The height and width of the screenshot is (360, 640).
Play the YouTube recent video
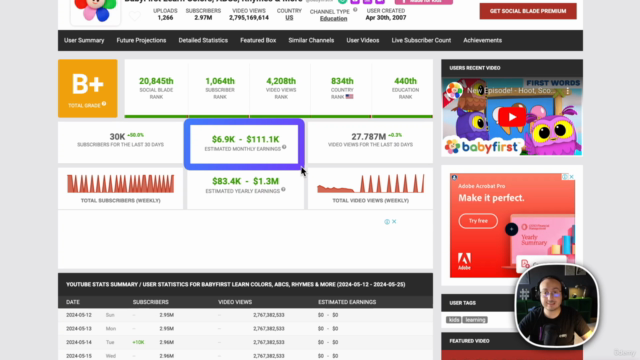[511, 117]
